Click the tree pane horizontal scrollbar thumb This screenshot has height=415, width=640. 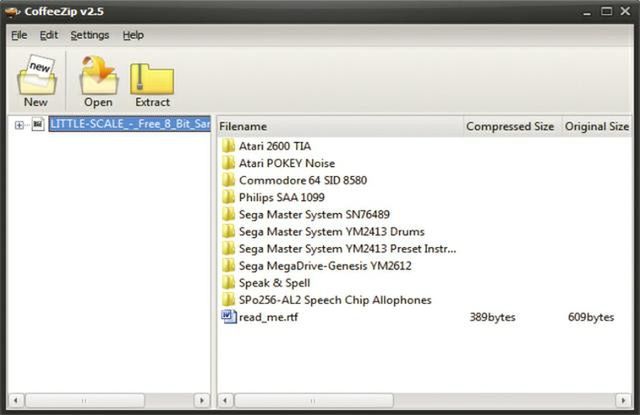[x=84, y=400]
